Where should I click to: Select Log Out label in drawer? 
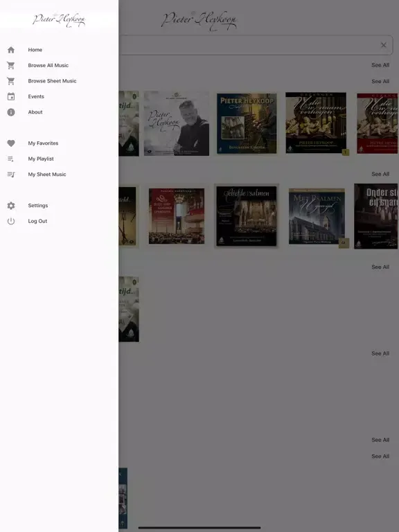(x=37, y=221)
